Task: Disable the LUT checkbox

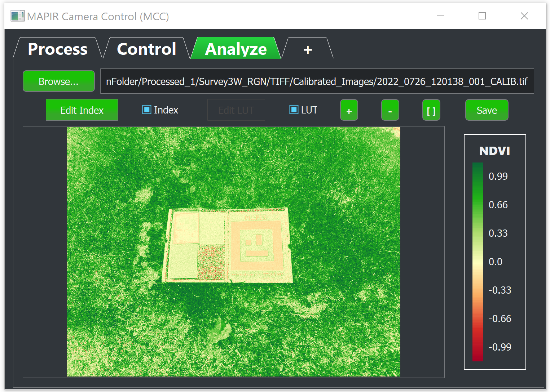Action: (294, 110)
